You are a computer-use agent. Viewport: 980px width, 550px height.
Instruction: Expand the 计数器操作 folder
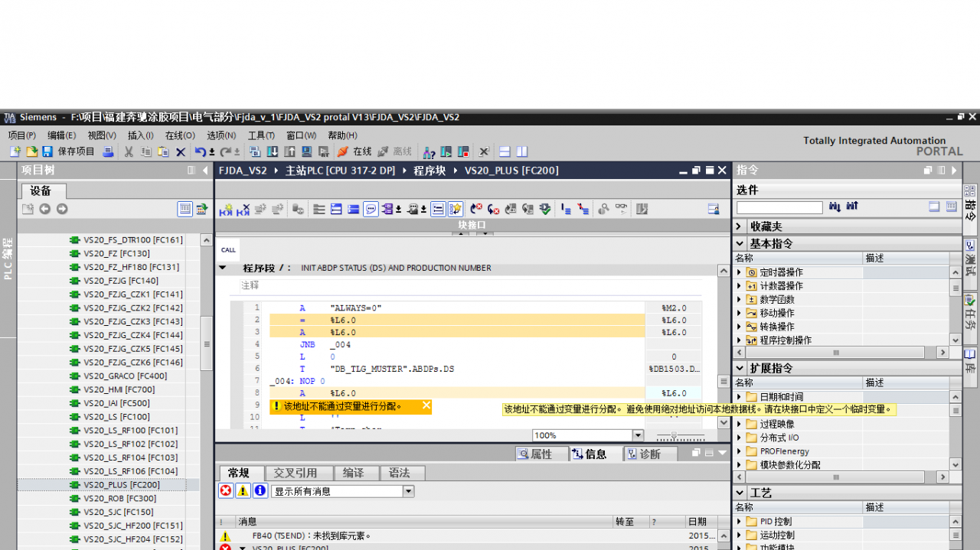[x=740, y=286]
